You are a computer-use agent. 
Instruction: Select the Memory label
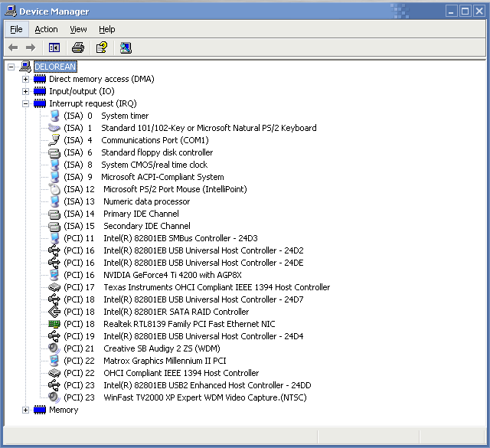point(64,410)
